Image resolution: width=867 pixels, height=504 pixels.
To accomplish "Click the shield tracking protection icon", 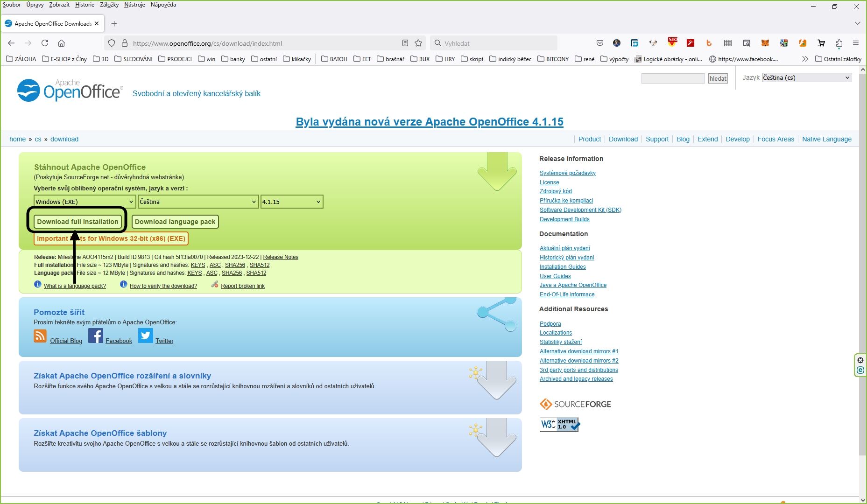I will click(111, 43).
